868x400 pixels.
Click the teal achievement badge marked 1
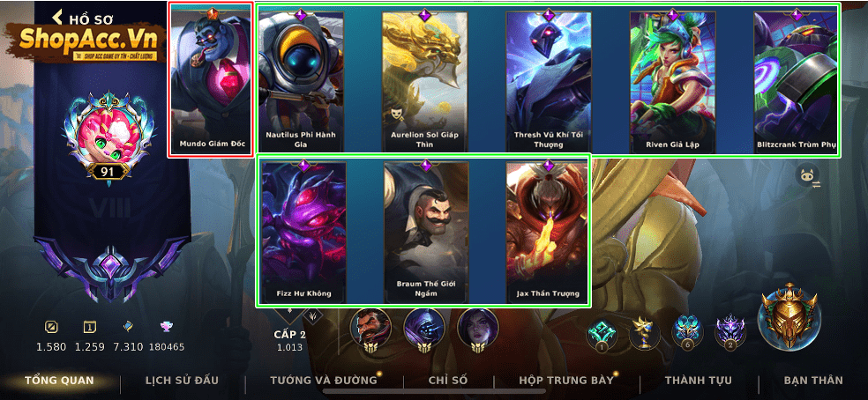602,334
